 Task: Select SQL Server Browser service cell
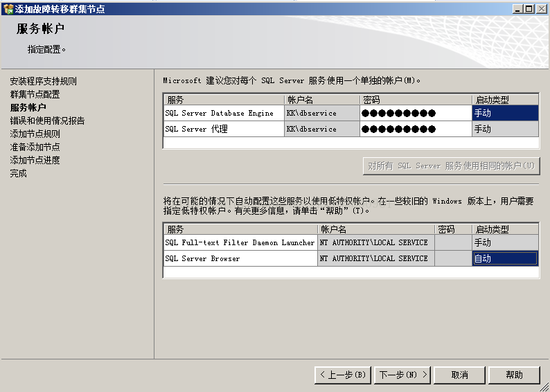[x=240, y=258]
